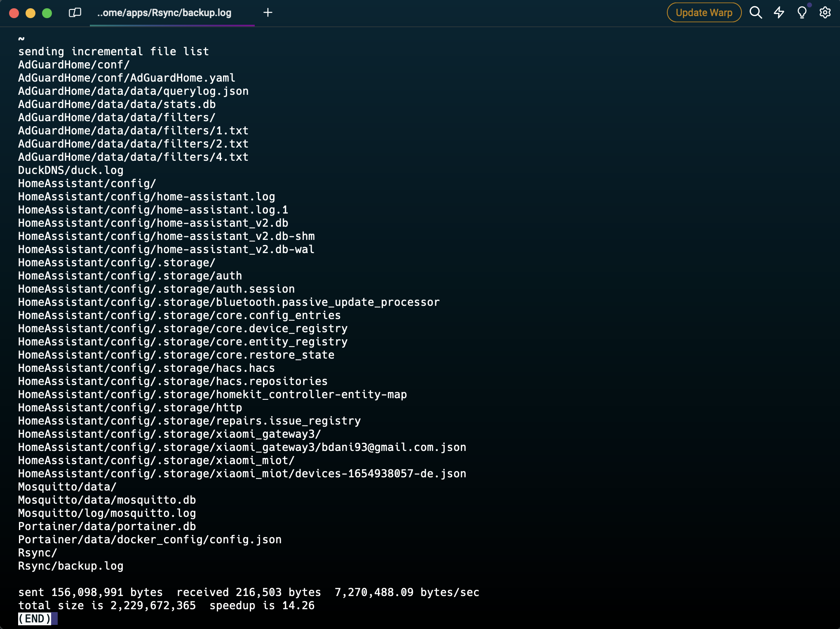This screenshot has width=840, height=629.
Task: Click 'HomeAssistant/config/home-assistant_v2.db' line
Action: (153, 223)
